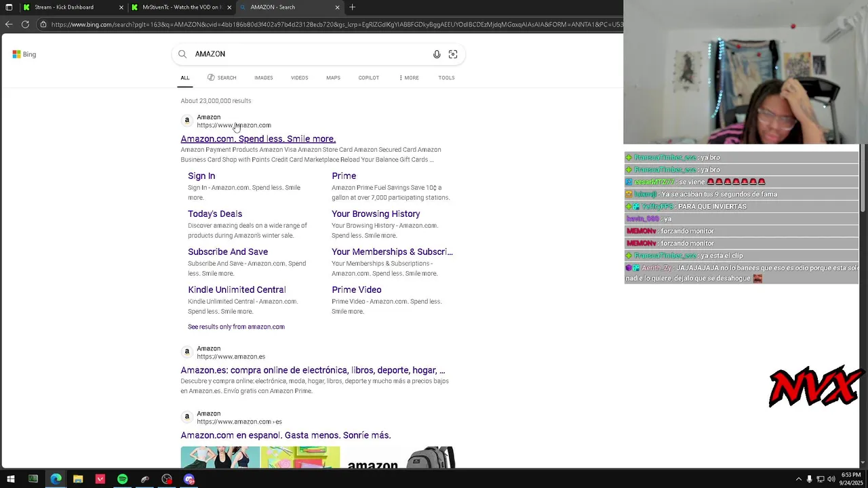
Task: Open Your Browsing History sitelink
Action: pyautogui.click(x=376, y=214)
